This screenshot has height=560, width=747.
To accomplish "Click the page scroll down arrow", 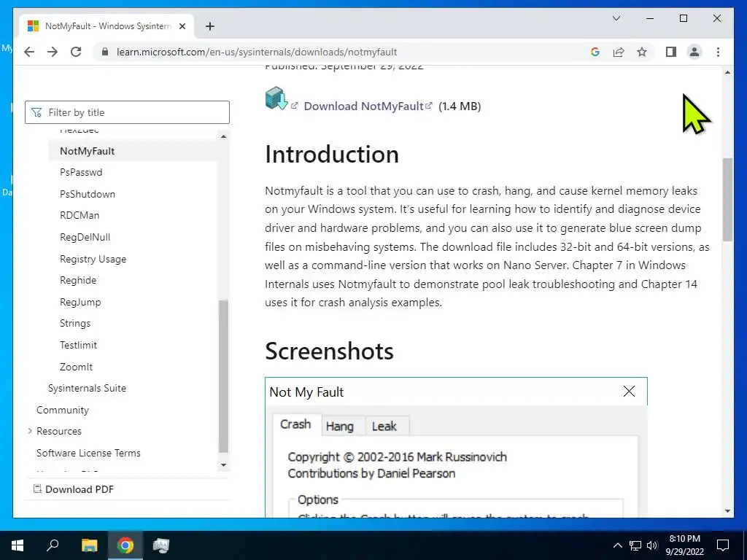I will point(727,511).
